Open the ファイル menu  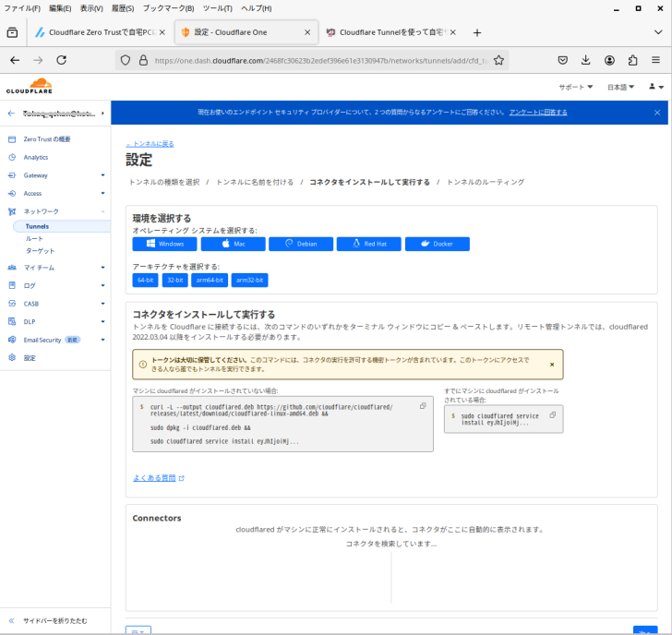pyautogui.click(x=22, y=8)
